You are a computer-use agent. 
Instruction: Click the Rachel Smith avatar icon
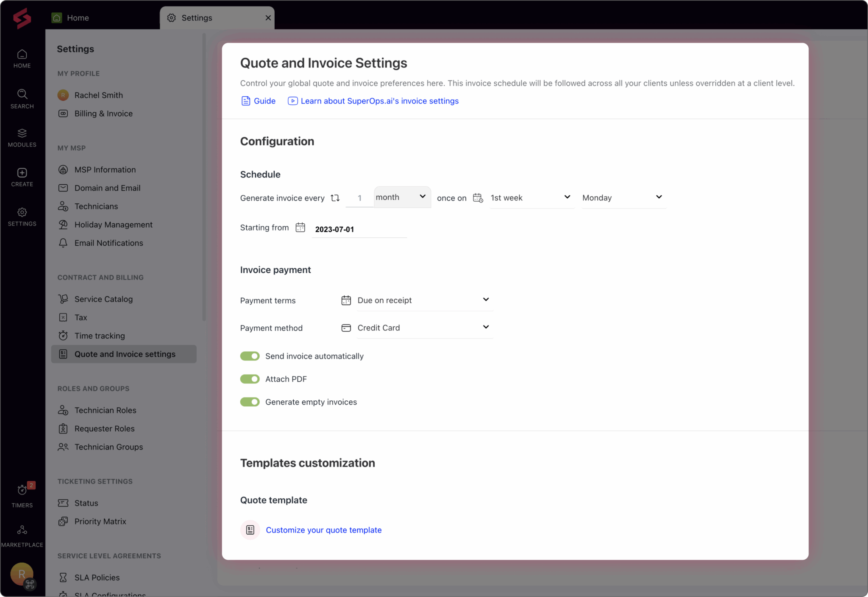click(63, 95)
